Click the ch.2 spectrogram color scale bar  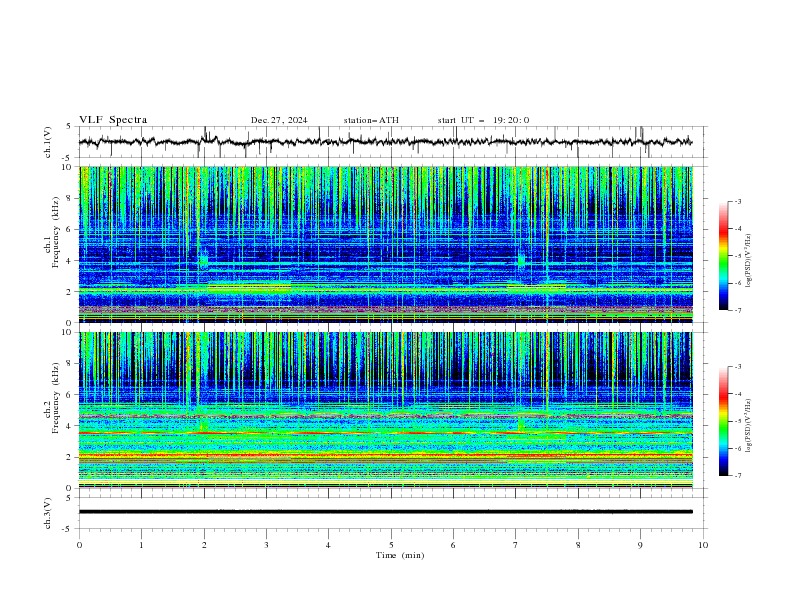(x=724, y=421)
